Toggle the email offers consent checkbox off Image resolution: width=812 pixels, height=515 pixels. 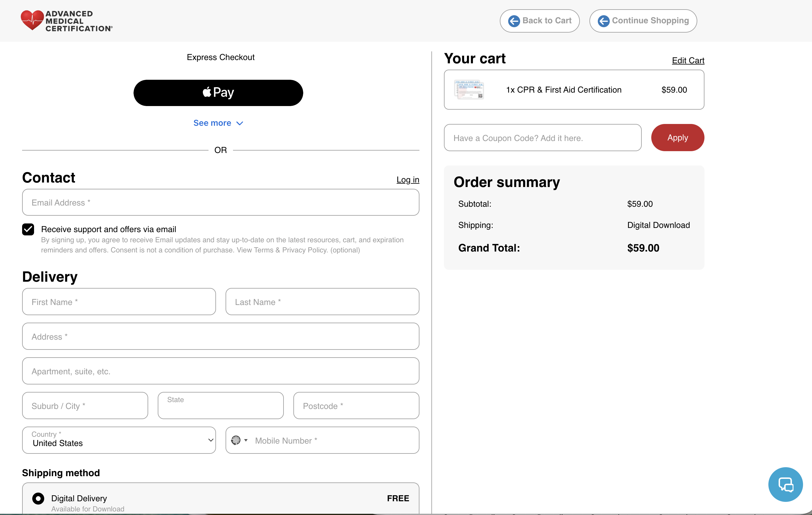point(28,229)
